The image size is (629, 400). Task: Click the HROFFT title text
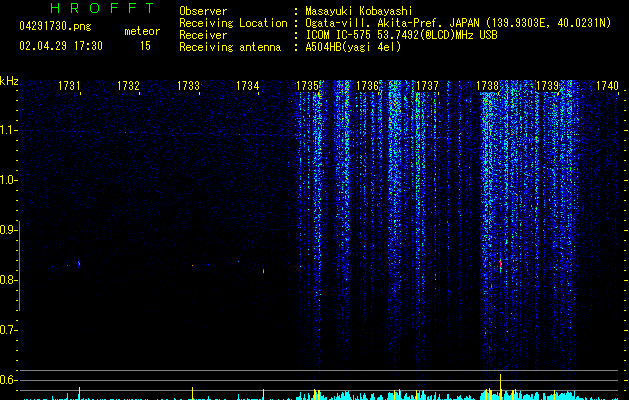[x=103, y=8]
